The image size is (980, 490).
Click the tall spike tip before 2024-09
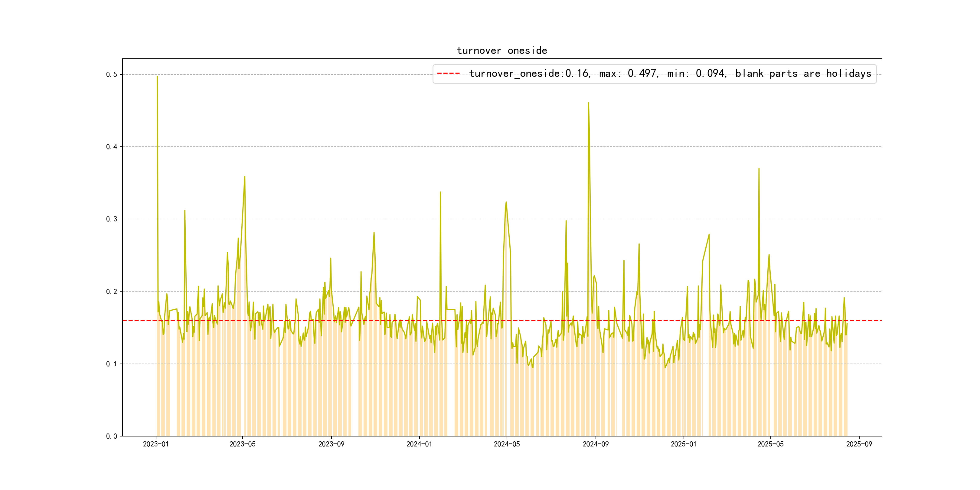[589, 103]
